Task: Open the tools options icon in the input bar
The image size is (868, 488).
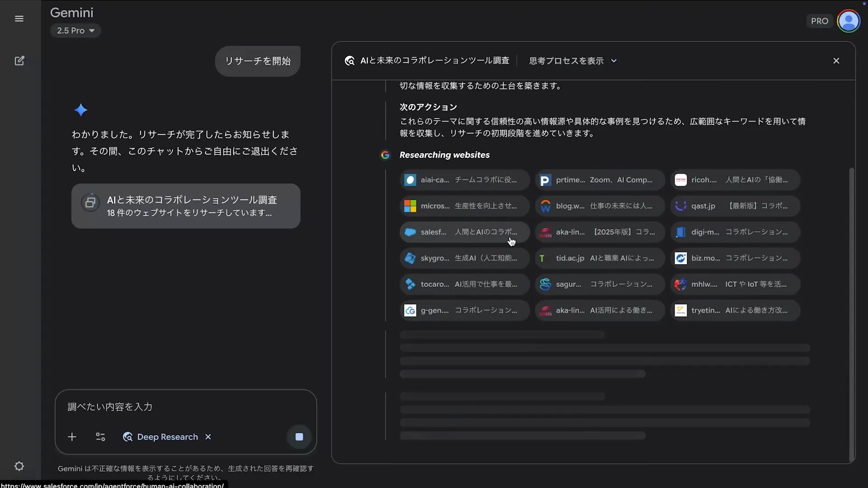Action: tap(100, 437)
